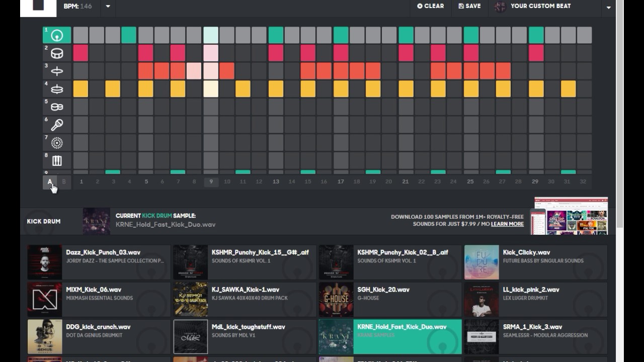
Task: Open the dropdown right of Your Custom Beat
Action: [x=608, y=7]
